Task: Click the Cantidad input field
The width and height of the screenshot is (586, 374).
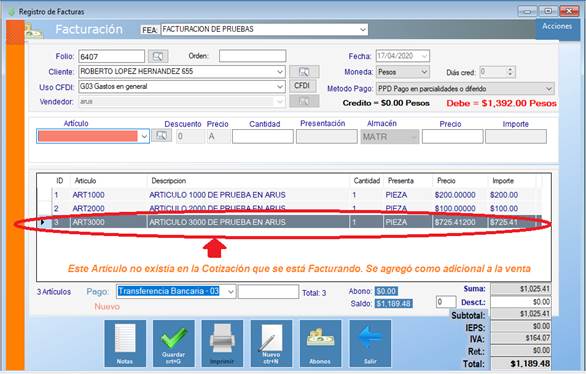Action: point(263,136)
